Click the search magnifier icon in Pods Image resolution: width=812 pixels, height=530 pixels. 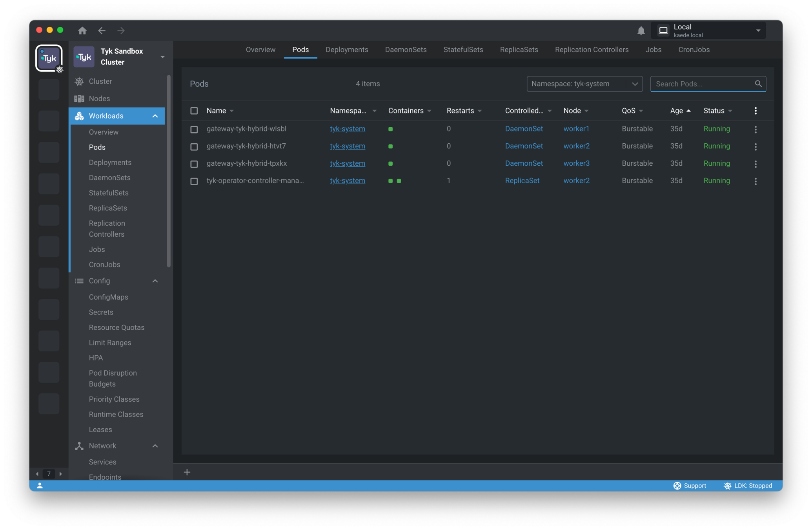click(758, 84)
